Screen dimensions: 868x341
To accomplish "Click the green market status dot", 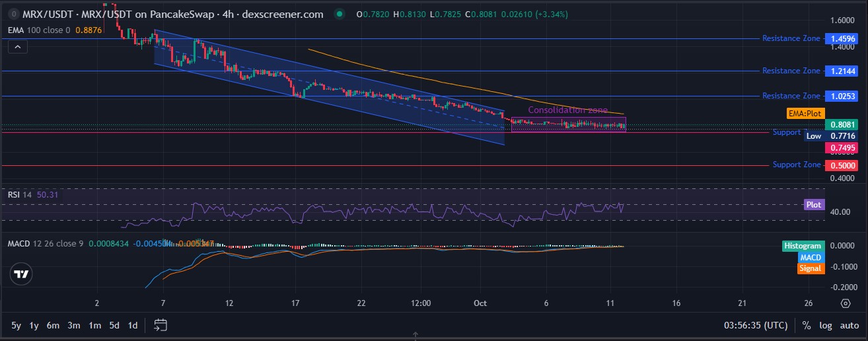I will point(340,14).
